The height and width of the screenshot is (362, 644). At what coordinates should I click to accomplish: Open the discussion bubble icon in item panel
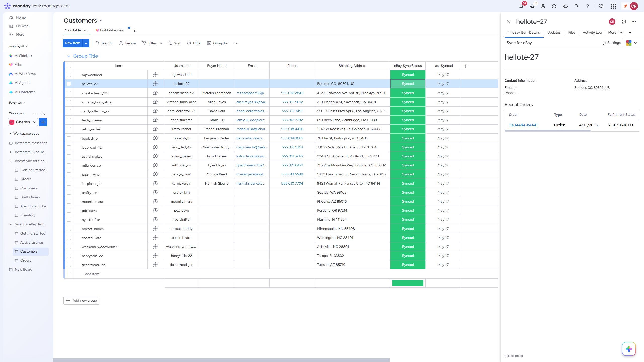(624, 22)
